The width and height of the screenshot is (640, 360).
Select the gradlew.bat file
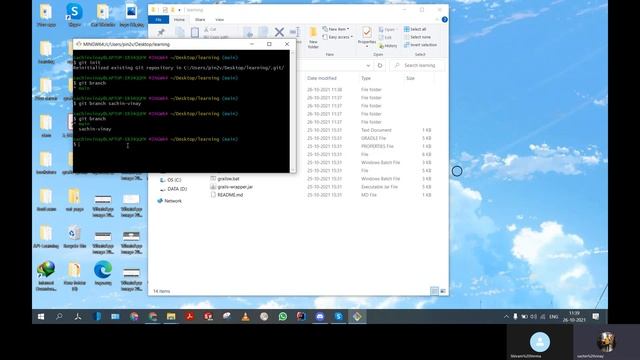(225, 179)
